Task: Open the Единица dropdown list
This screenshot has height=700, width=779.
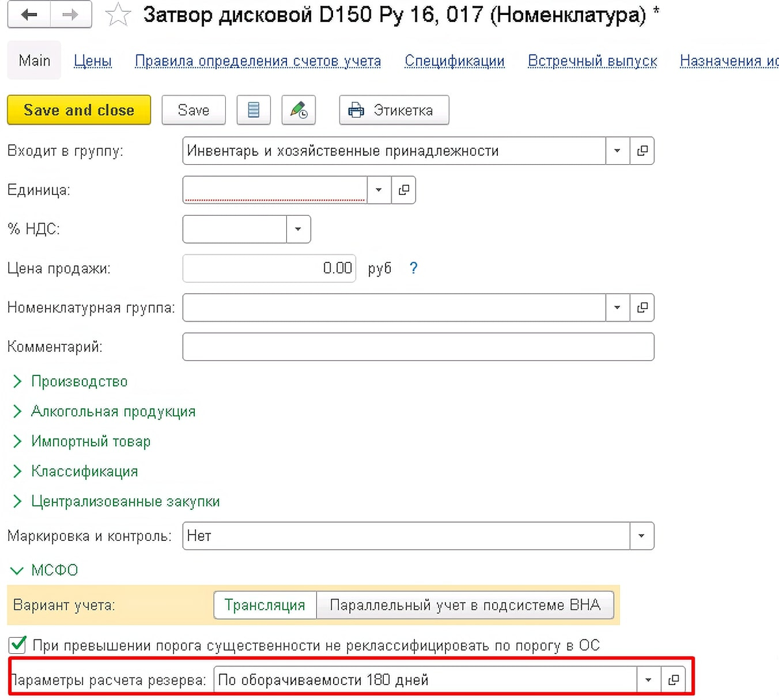Action: (379, 190)
